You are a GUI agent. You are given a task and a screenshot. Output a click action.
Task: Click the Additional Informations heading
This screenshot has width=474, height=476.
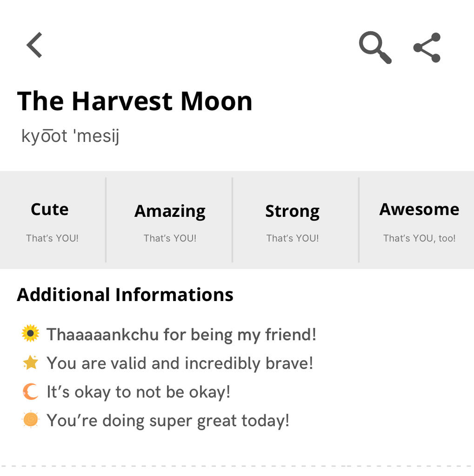point(125,295)
